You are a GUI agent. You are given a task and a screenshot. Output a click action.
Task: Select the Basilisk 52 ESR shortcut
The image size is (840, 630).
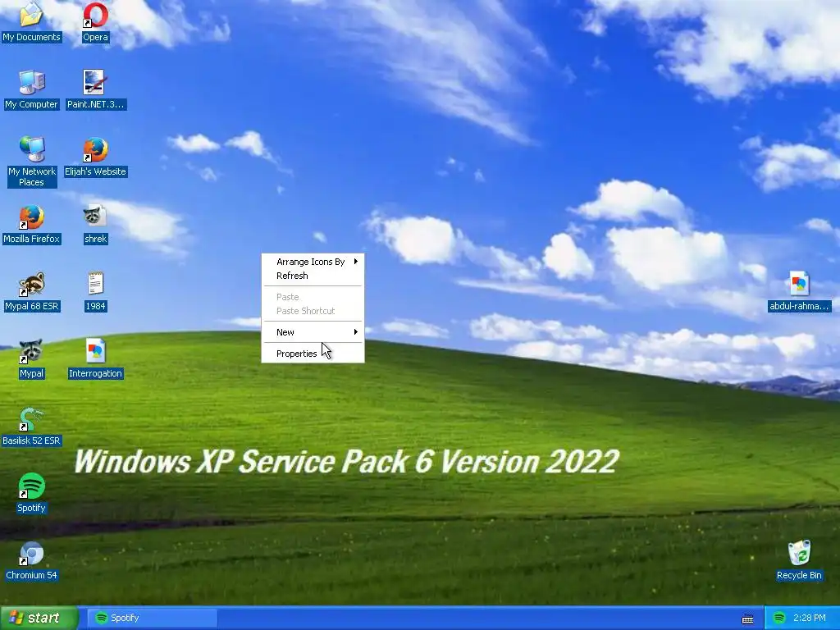point(31,426)
